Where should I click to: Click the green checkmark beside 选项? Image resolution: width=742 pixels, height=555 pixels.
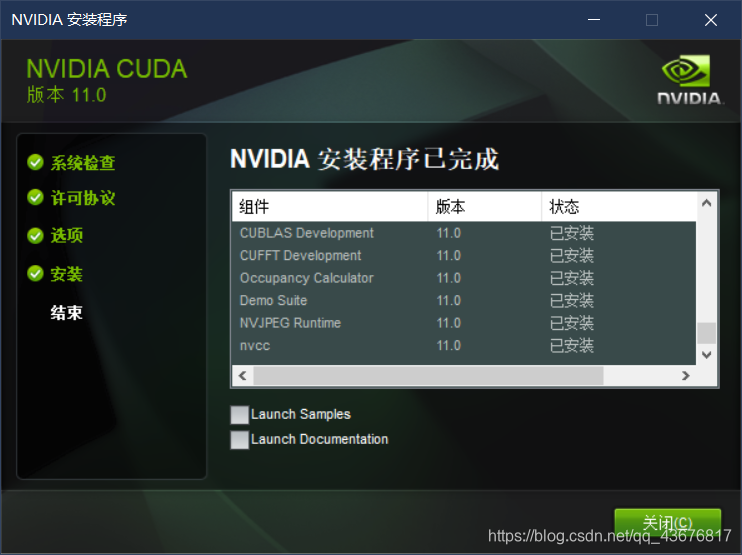coord(35,235)
